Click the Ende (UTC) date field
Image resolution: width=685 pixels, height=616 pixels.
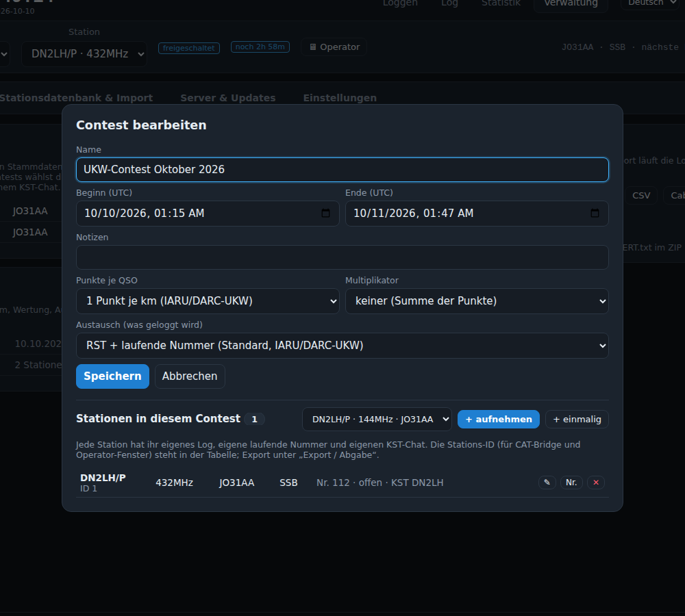click(477, 214)
